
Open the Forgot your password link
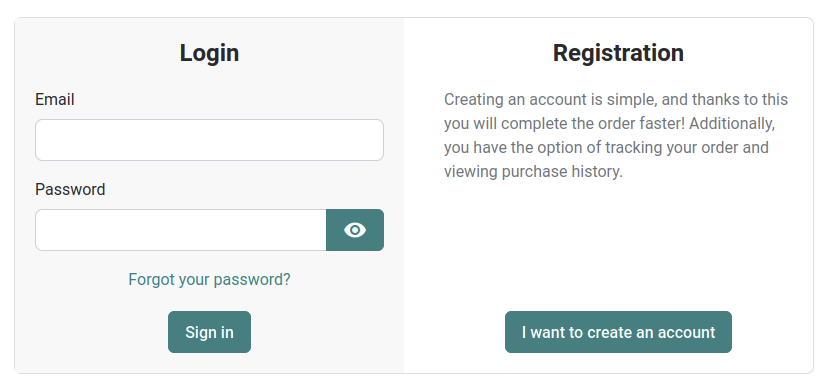coord(209,280)
